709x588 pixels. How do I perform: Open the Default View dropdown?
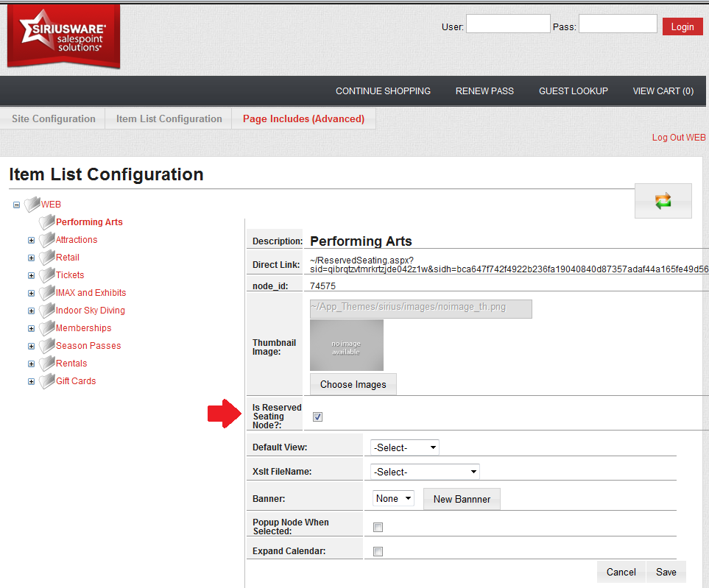pos(405,447)
